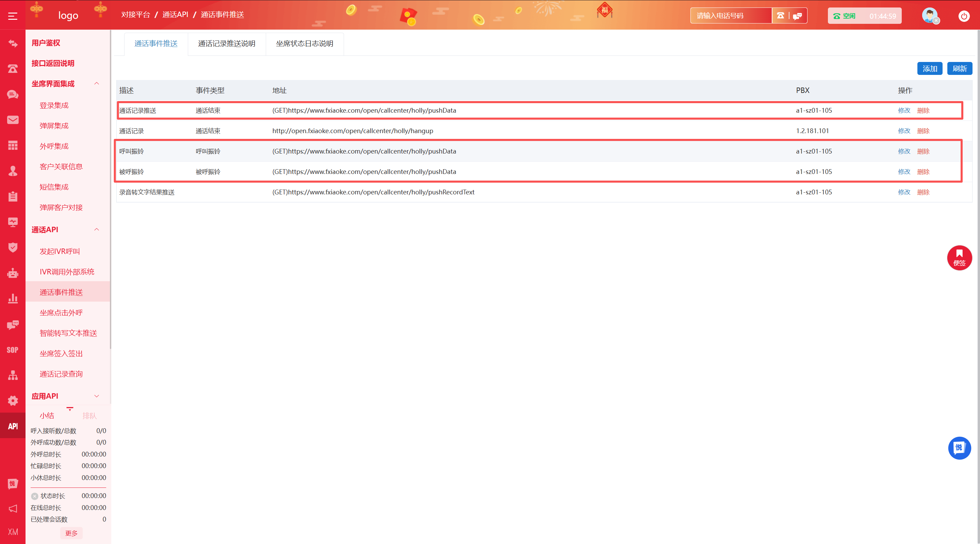Open the transfer arrows sidebar icon

pos(13,43)
